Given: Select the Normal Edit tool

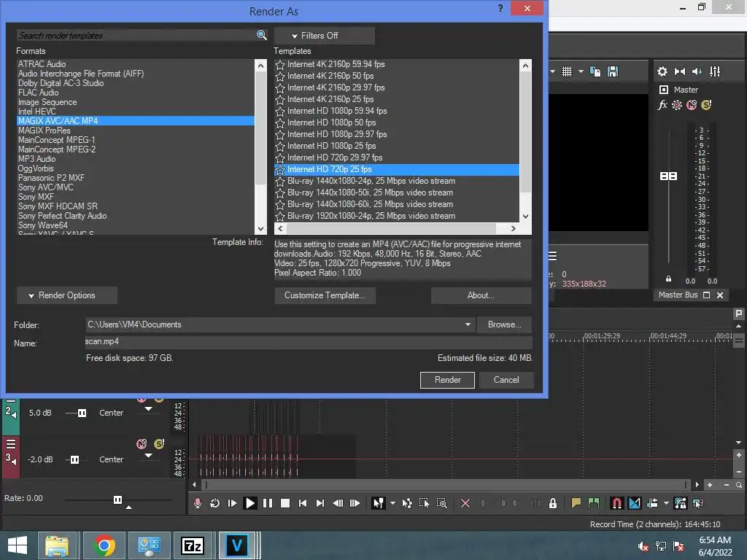Looking at the screenshot, I should point(379,503).
